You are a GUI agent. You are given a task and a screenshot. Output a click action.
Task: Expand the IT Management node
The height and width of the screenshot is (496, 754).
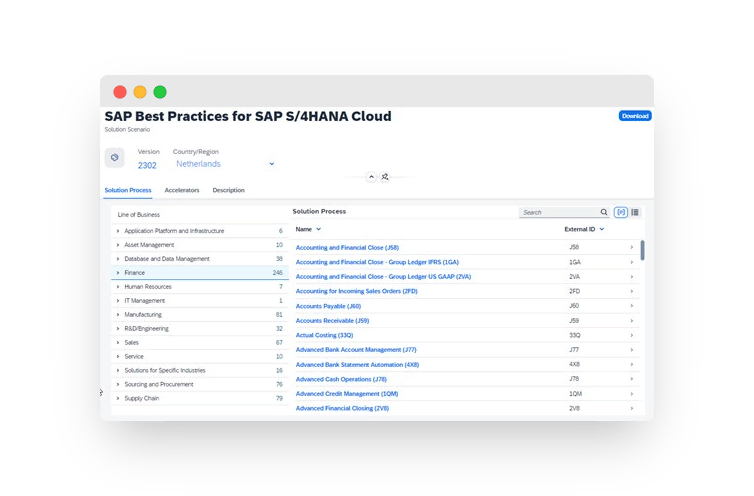(118, 301)
